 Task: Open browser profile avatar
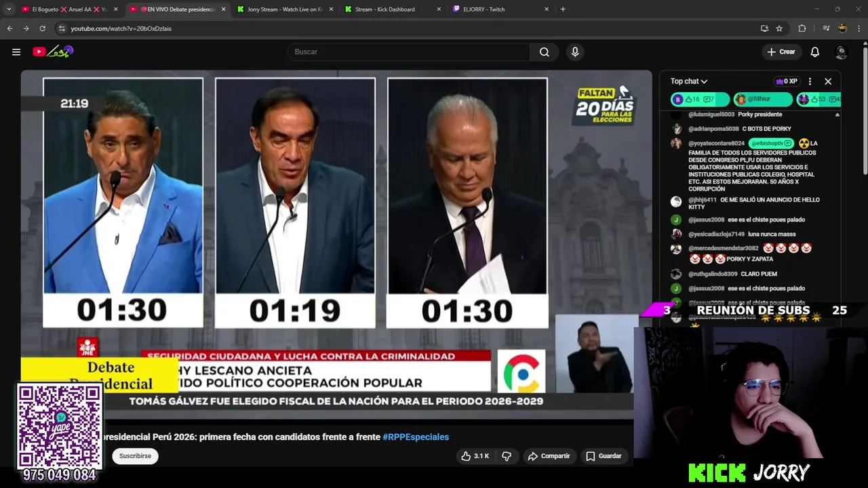coord(842,28)
